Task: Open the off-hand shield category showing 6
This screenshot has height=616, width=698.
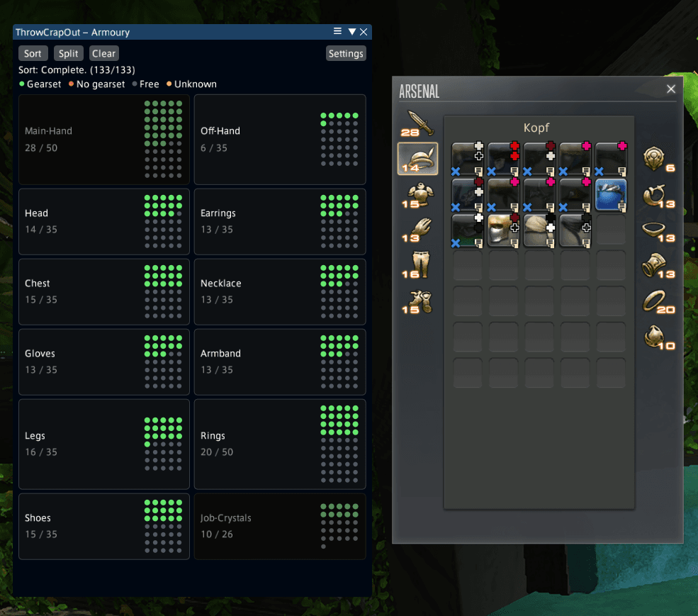Action: click(x=659, y=159)
